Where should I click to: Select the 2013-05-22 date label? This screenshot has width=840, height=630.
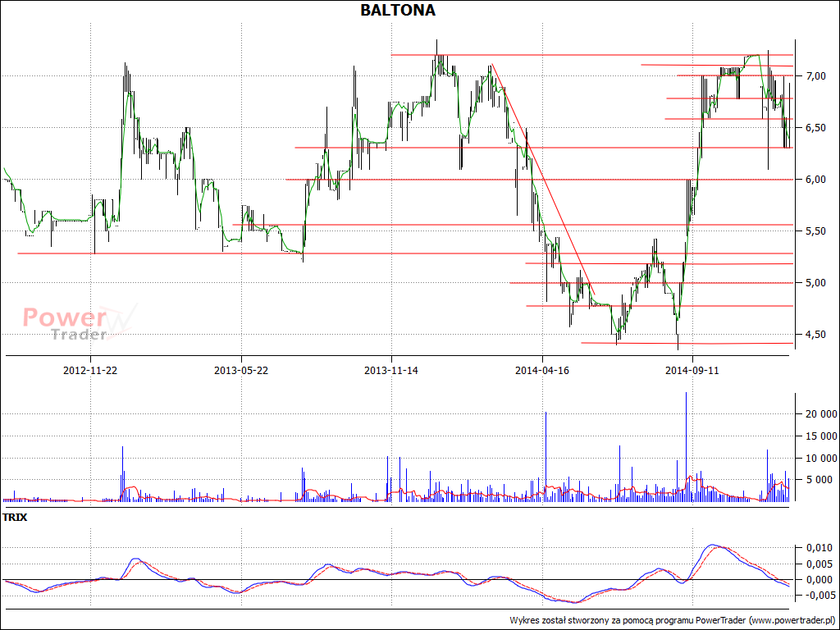241,370
